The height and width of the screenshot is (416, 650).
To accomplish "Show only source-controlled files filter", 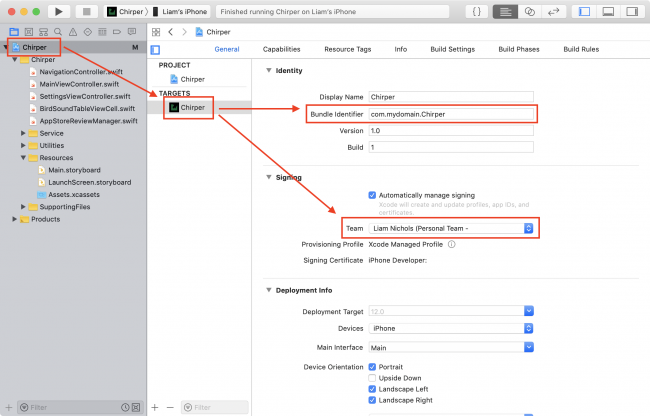I will (x=136, y=407).
